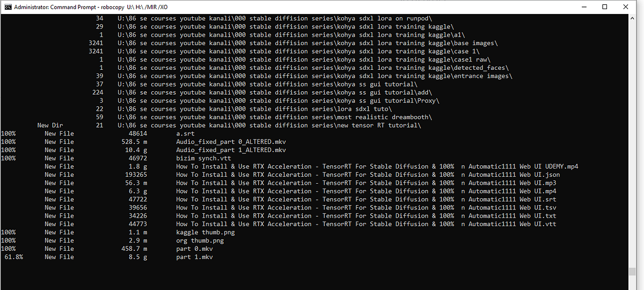The height and width of the screenshot is (290, 644).
Task: Click the path ending 'base images\'
Action: [x=308, y=43]
